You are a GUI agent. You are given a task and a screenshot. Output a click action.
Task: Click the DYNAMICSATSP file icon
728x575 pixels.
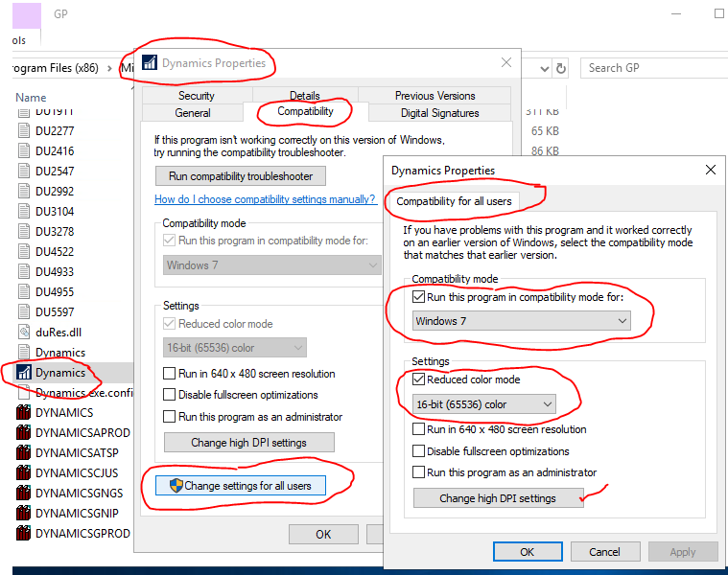(x=24, y=452)
